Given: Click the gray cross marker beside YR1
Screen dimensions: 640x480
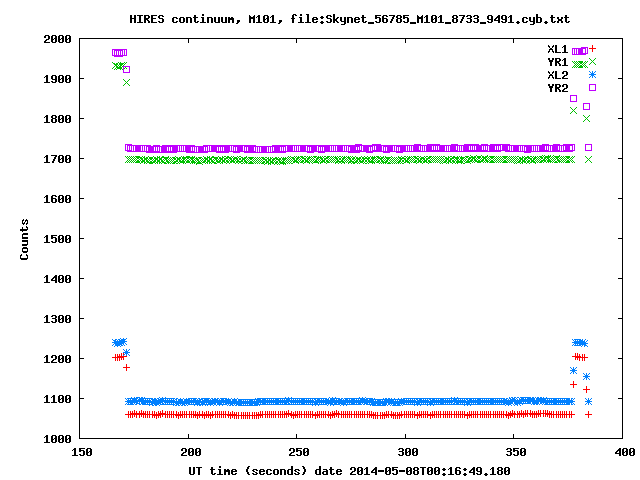Looking at the screenshot, I should pyautogui.click(x=592, y=62).
